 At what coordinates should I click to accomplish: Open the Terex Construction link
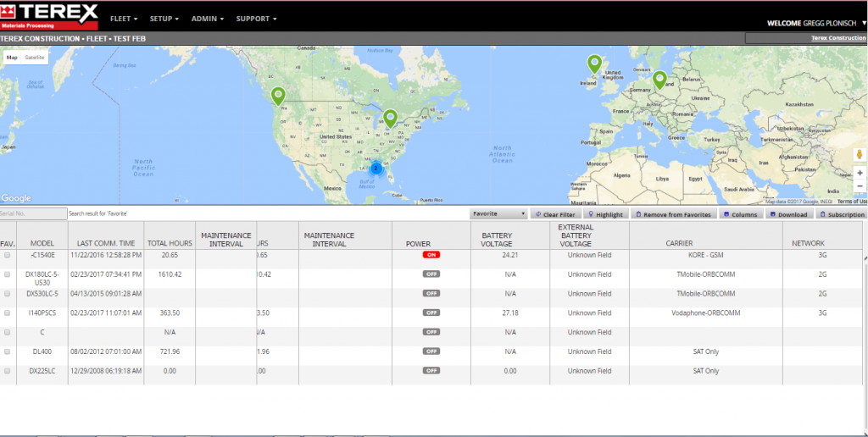click(838, 38)
